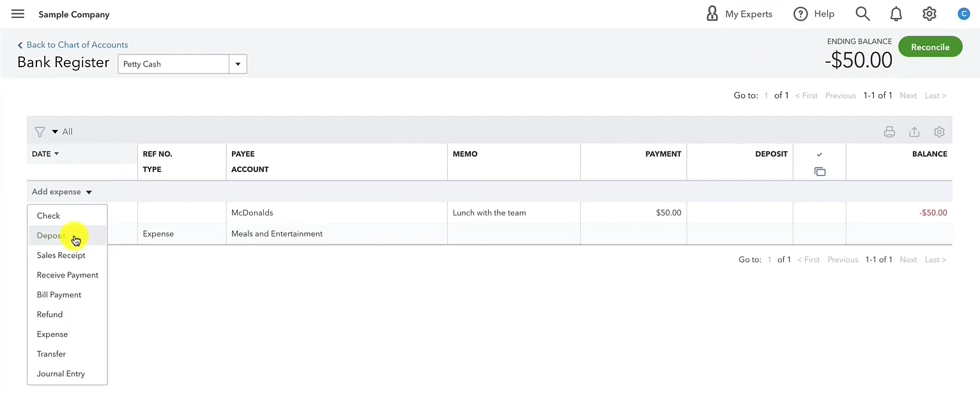Image resolution: width=980 pixels, height=394 pixels.
Task: Click the green Reconcile button
Action: point(930,47)
